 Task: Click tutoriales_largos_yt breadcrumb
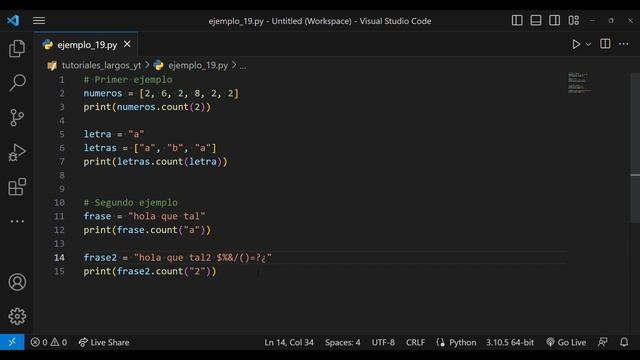[101, 65]
